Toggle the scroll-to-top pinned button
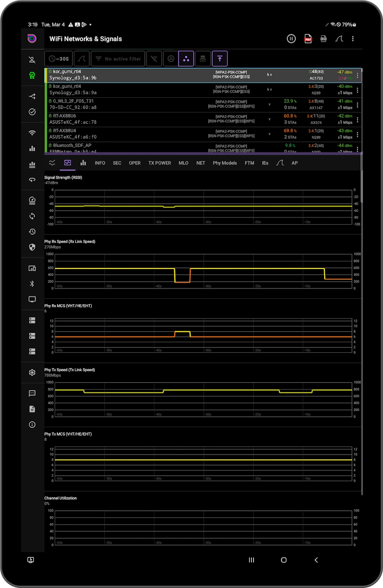The width and height of the screenshot is (383, 588). click(x=220, y=59)
